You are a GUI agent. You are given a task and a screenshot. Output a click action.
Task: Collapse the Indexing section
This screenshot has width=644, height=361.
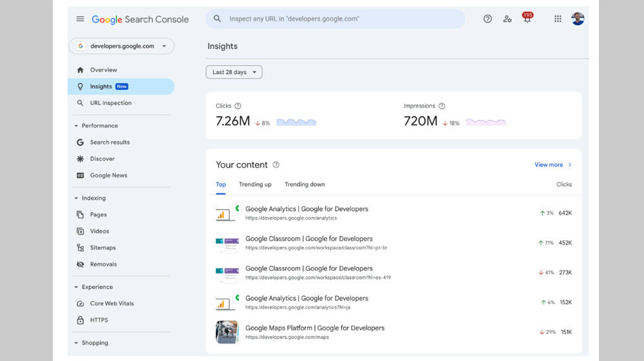tap(76, 198)
